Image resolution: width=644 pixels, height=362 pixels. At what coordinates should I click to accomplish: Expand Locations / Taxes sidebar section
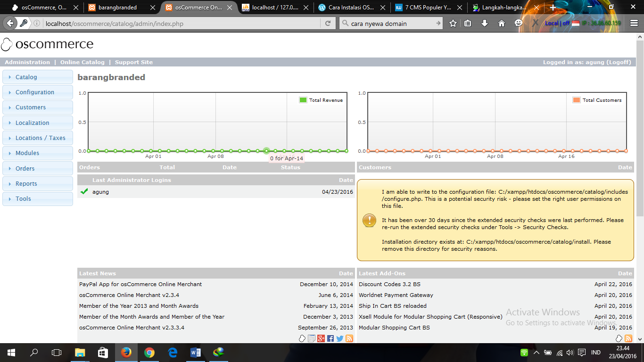point(38,138)
